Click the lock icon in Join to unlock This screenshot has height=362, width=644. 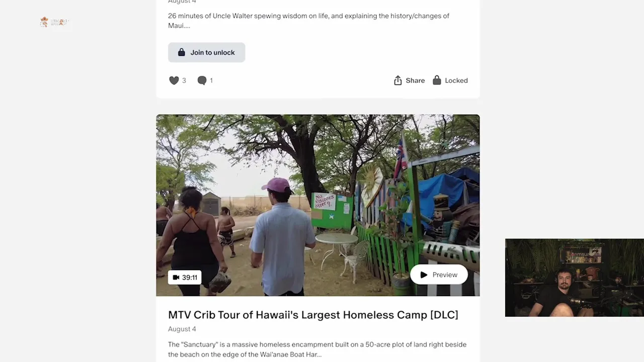(x=182, y=52)
